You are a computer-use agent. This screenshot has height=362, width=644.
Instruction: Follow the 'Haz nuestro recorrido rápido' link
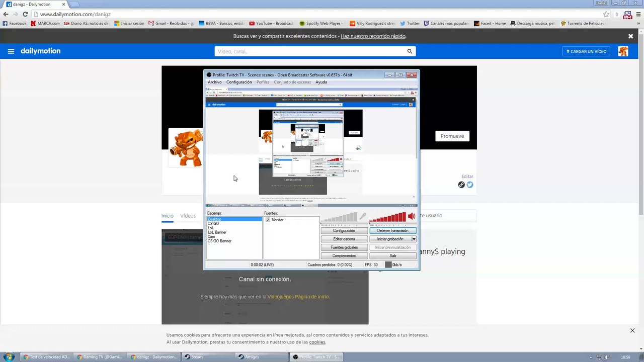(x=373, y=36)
